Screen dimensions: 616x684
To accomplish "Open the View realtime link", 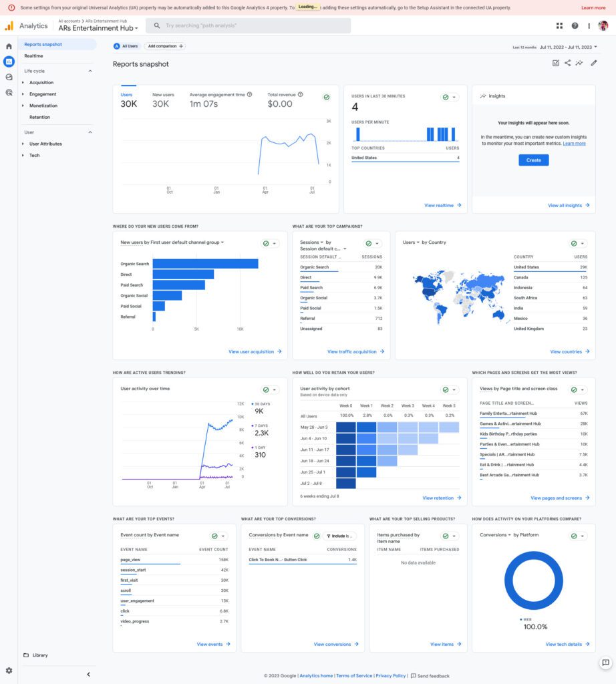I will [443, 206].
